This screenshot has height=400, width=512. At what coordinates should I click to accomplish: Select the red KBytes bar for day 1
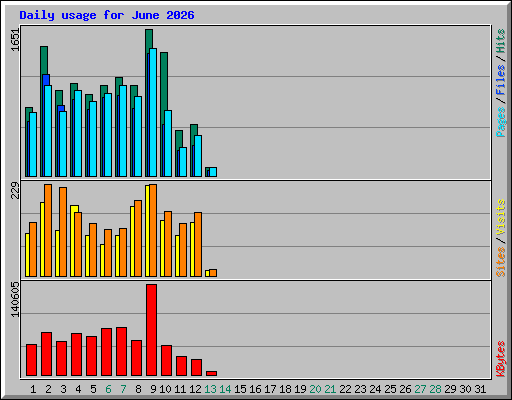(x=31, y=360)
